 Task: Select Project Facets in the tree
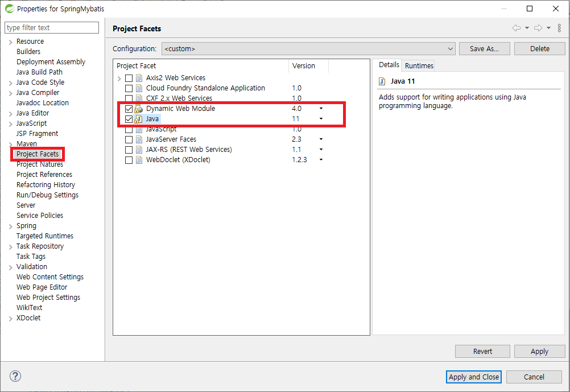tap(38, 154)
